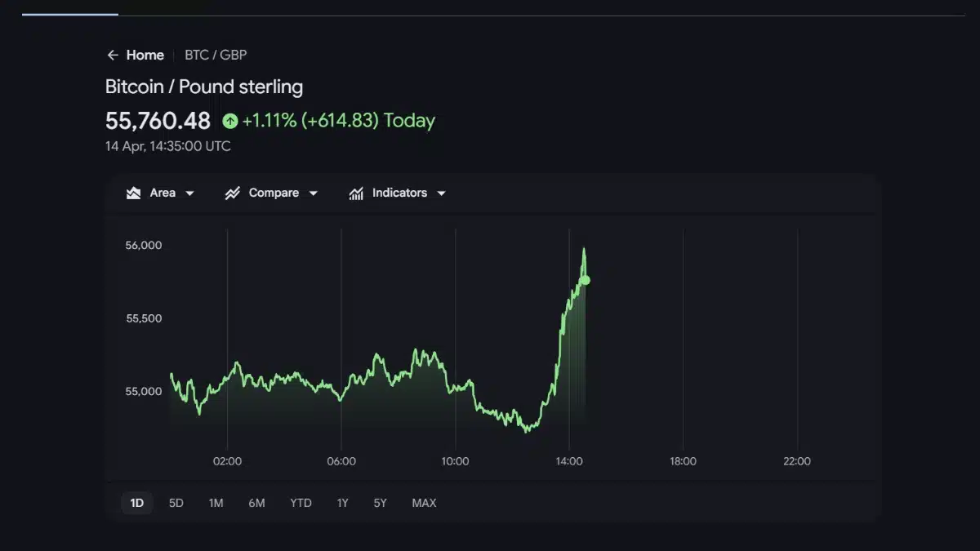
Task: Go back via the Home link
Action: click(145, 55)
